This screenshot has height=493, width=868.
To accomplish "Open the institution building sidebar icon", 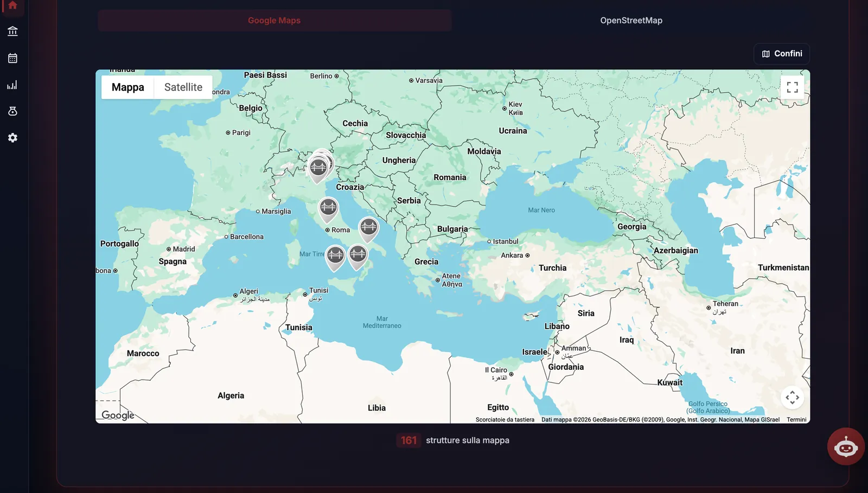I will 12,31.
